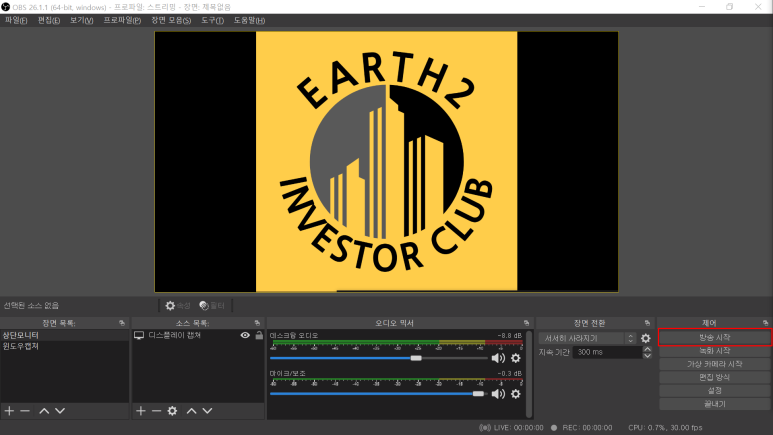The image size is (773, 435).
Task: Click 방송 시작 to start streaming
Action: [715, 337]
